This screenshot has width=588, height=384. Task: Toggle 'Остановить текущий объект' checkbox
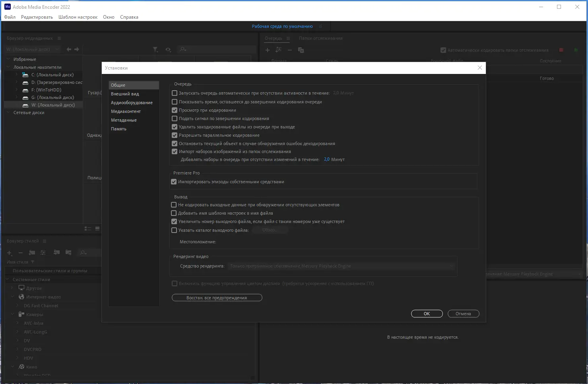(x=175, y=144)
